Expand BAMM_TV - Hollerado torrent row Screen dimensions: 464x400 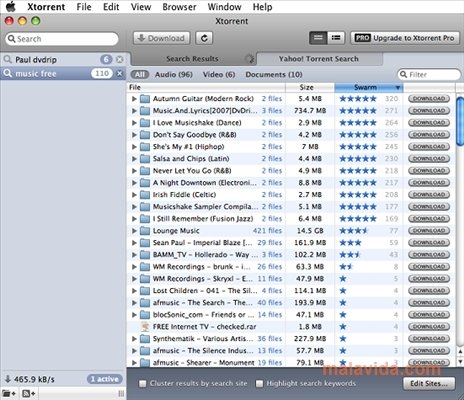coord(134,255)
